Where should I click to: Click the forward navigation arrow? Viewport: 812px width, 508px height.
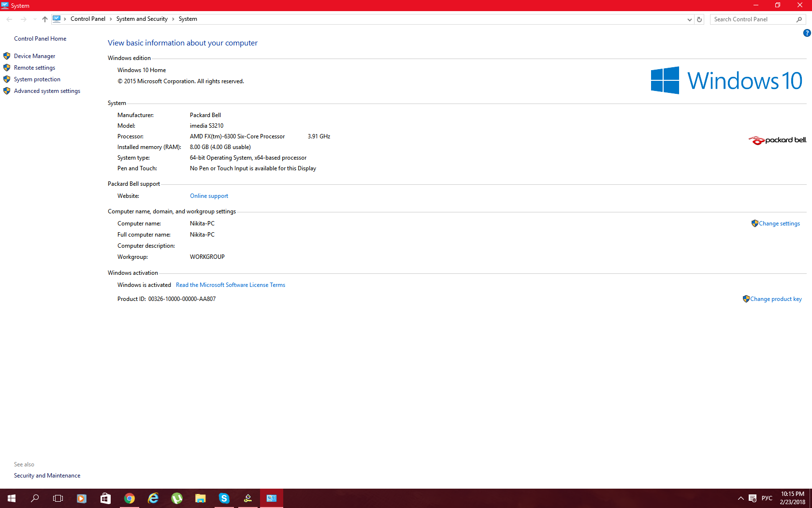point(23,19)
